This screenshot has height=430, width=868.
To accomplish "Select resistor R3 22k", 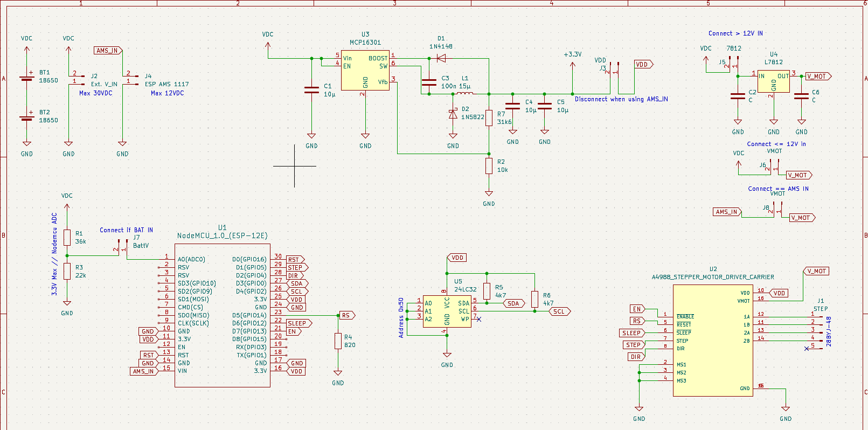I will (x=67, y=271).
